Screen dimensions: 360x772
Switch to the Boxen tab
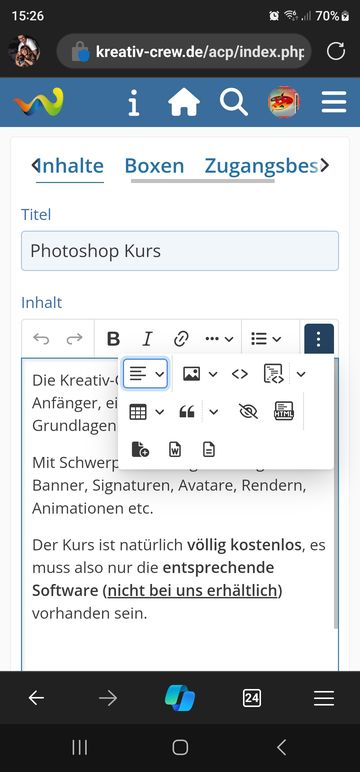pyautogui.click(x=154, y=166)
